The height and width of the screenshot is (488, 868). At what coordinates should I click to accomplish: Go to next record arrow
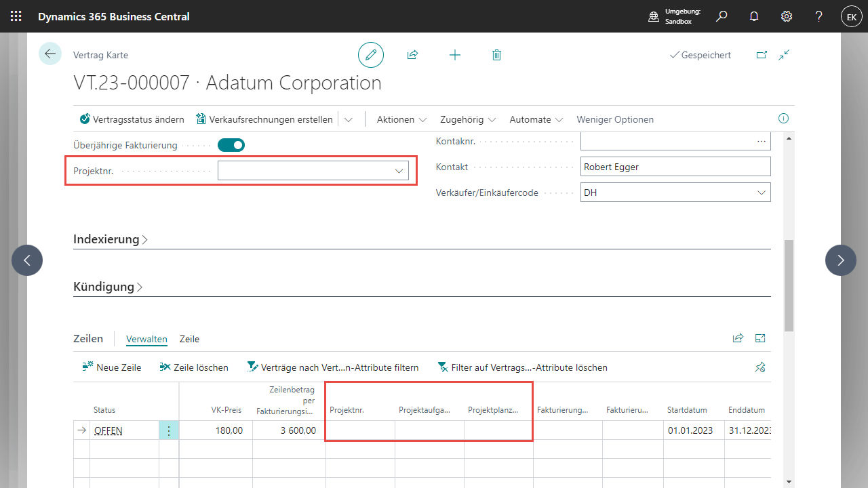point(841,260)
